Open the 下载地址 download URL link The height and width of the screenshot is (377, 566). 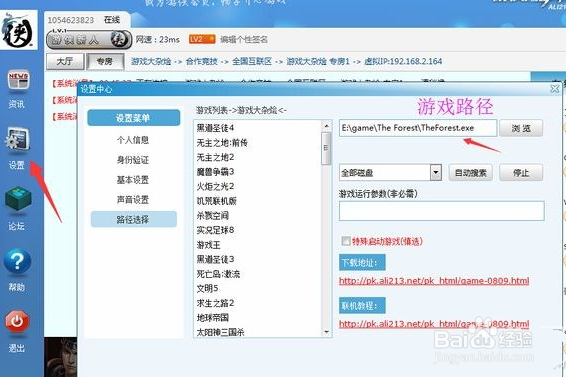(434, 281)
